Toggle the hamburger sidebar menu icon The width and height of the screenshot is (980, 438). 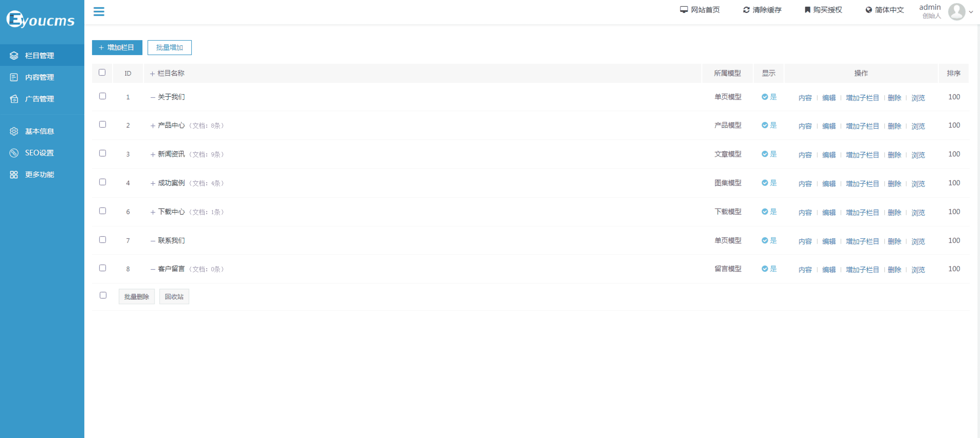point(99,11)
